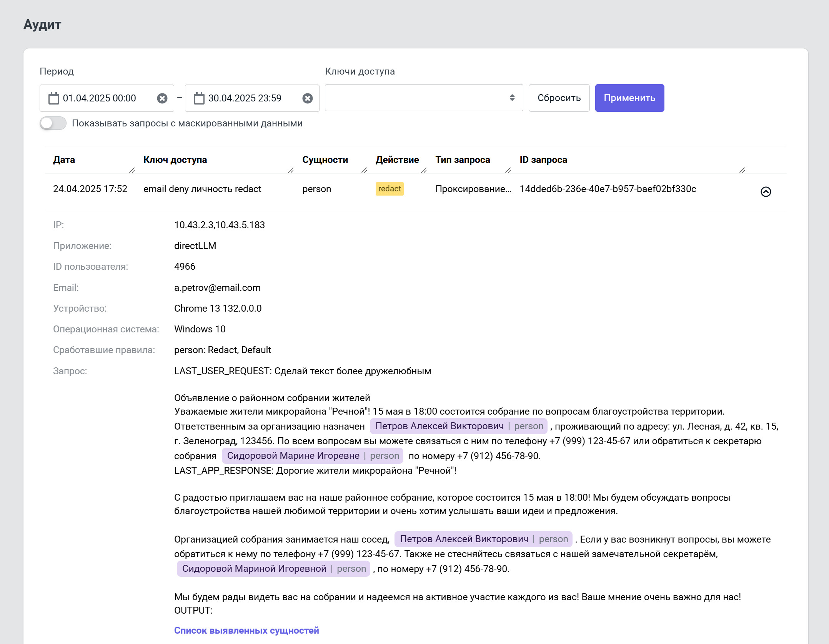Image resolution: width=829 pixels, height=644 pixels.
Task: Toggle showing requests with masked data
Action: tap(53, 123)
